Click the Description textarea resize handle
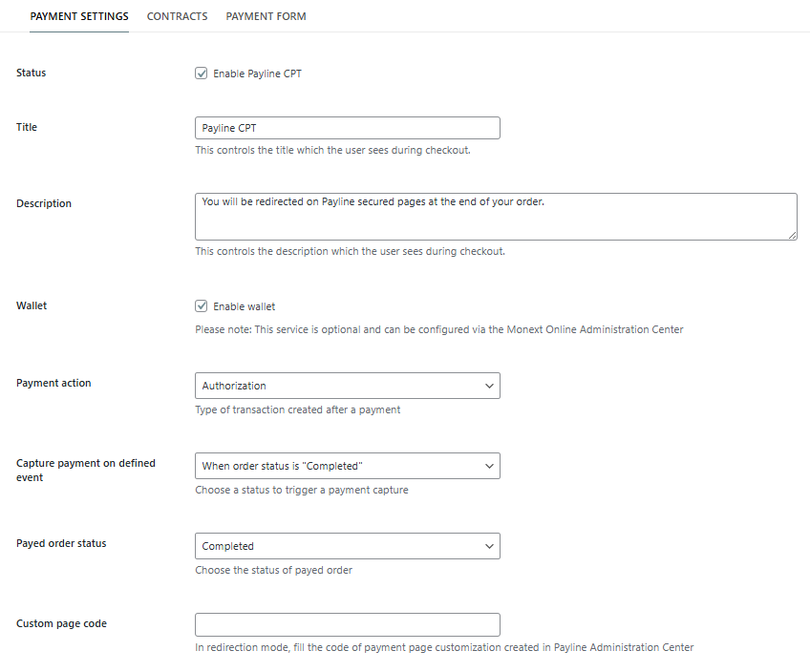The image size is (810, 672). coord(792,235)
